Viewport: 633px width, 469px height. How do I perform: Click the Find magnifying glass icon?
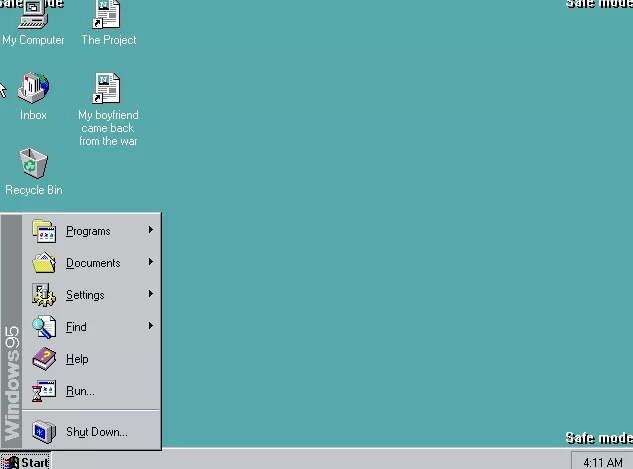pos(45,327)
